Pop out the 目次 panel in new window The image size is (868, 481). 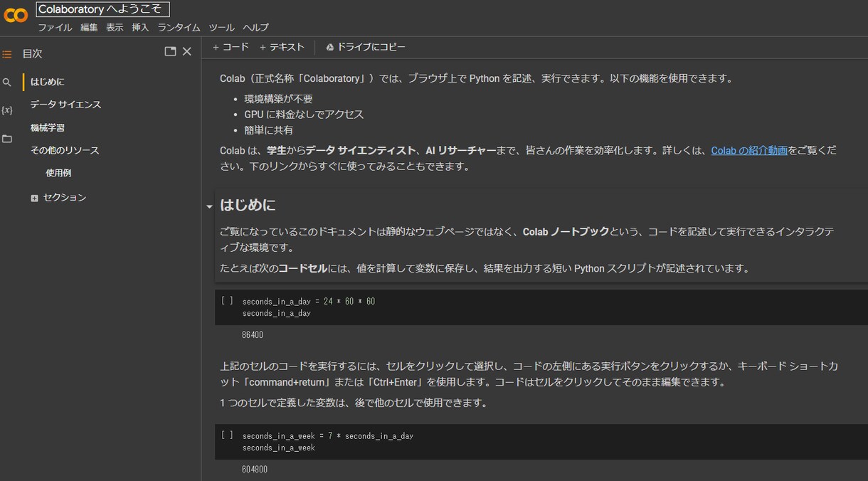pos(170,51)
